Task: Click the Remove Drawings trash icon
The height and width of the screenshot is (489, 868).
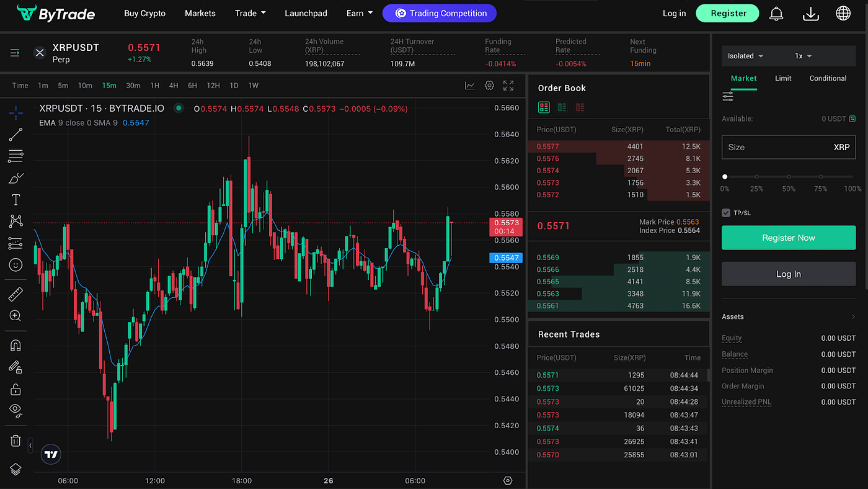Action: 15,440
